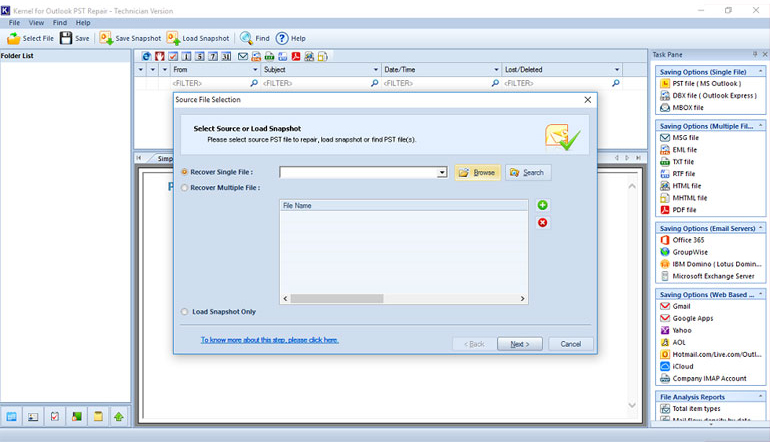Select Recover Multiple File radio button

tap(185, 188)
